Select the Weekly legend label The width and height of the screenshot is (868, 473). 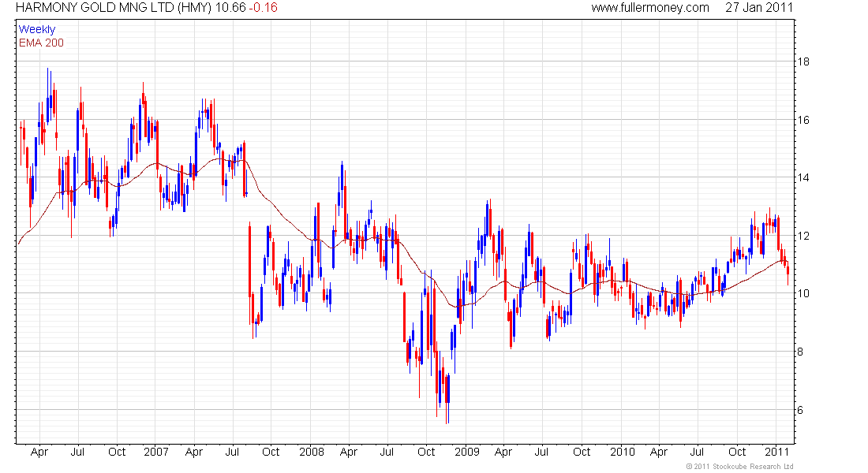click(x=37, y=29)
